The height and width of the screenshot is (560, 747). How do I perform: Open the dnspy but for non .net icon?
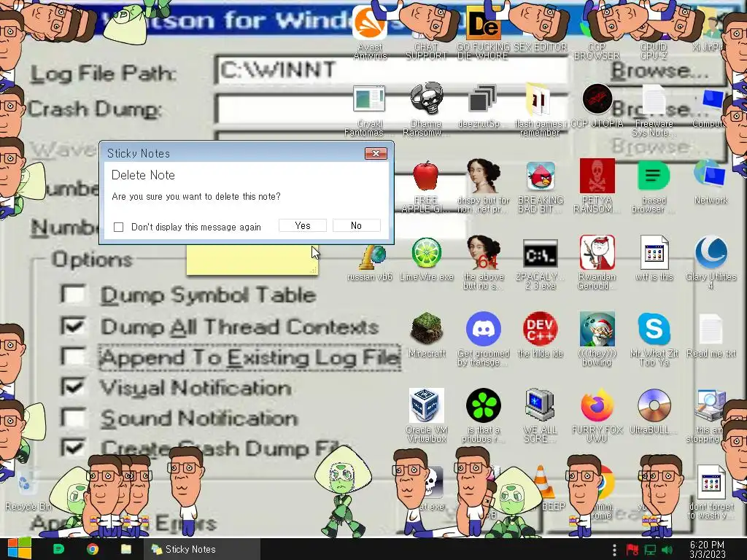(x=483, y=176)
